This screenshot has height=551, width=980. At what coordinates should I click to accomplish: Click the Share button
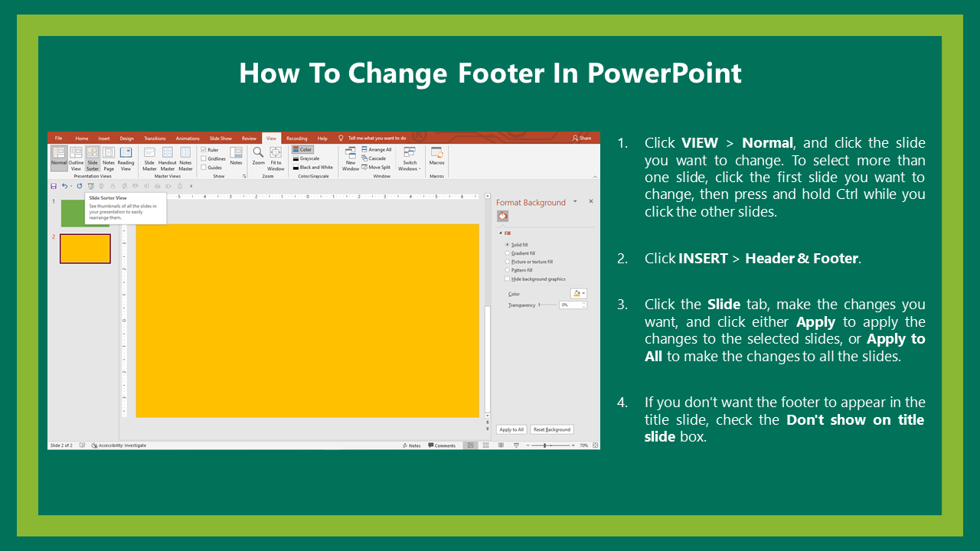pos(582,138)
